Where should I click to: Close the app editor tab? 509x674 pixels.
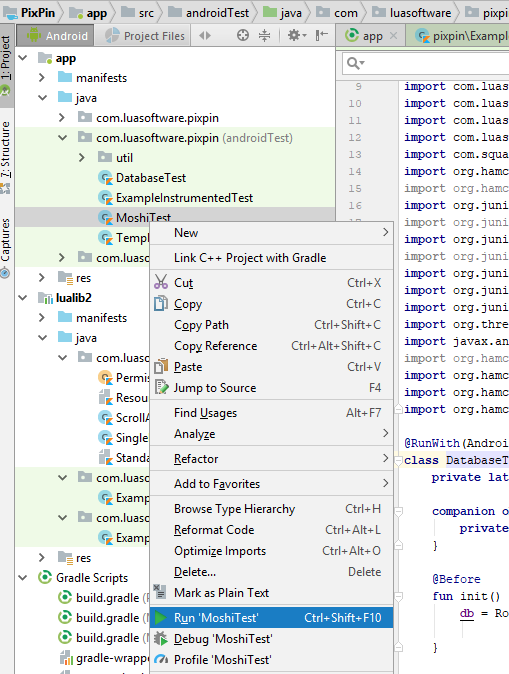[x=393, y=36]
